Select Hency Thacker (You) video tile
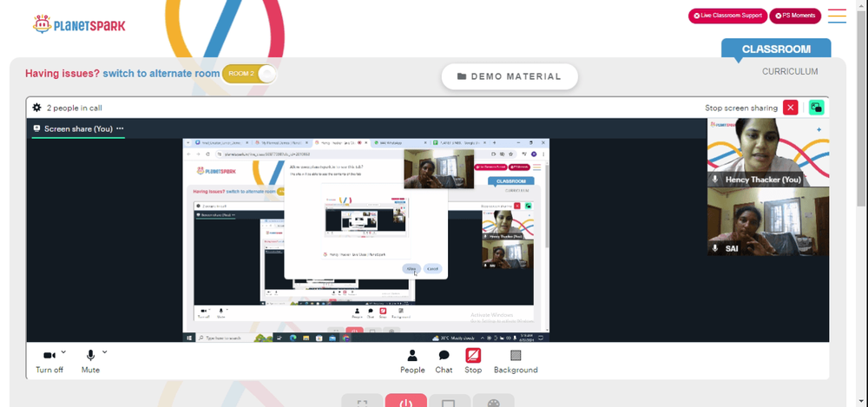 coord(768,152)
